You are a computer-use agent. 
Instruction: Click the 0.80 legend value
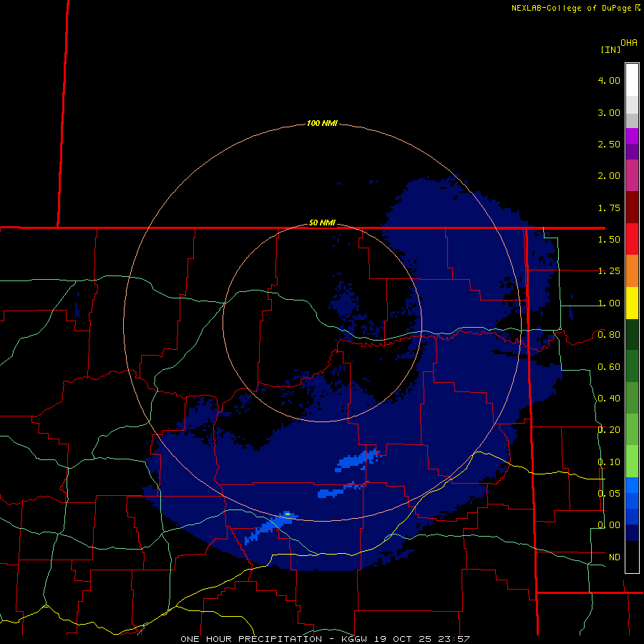click(x=609, y=335)
